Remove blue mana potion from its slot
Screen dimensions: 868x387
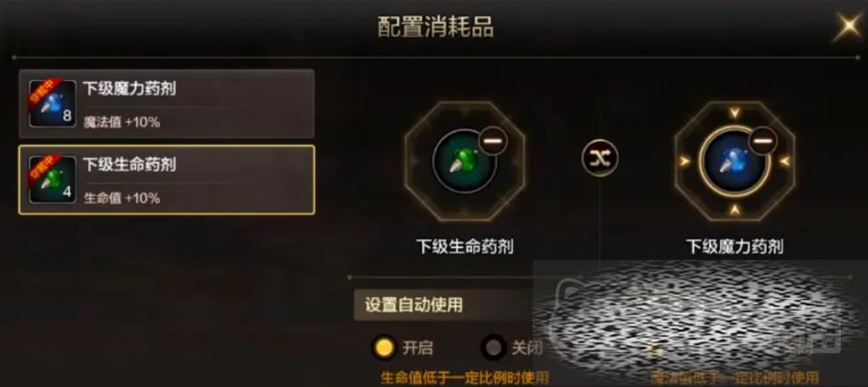(x=763, y=142)
